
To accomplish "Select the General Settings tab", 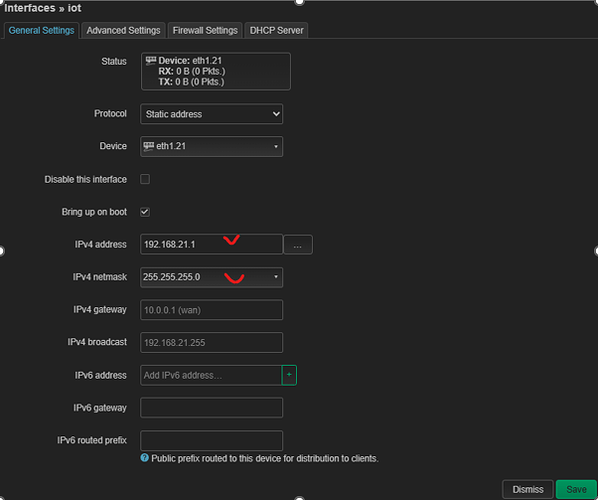I will click(x=41, y=31).
